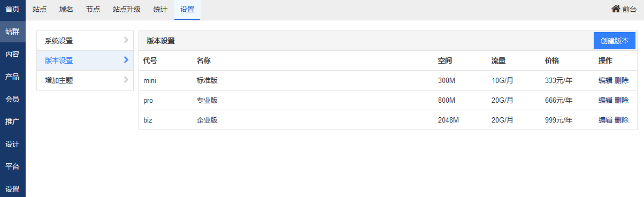Edit the mini 标准版 row
Image resolution: width=644 pixels, height=197 pixels.
coord(605,81)
